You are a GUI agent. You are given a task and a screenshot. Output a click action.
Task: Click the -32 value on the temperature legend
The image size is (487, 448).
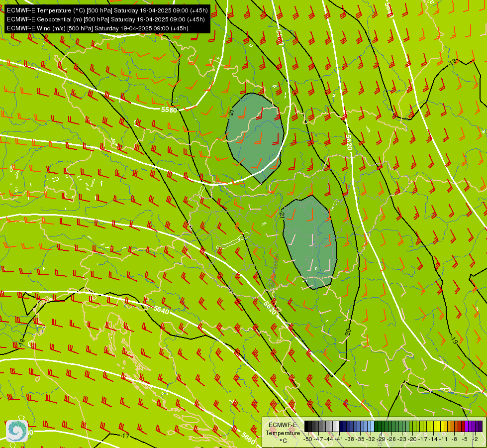pyautogui.click(x=371, y=439)
